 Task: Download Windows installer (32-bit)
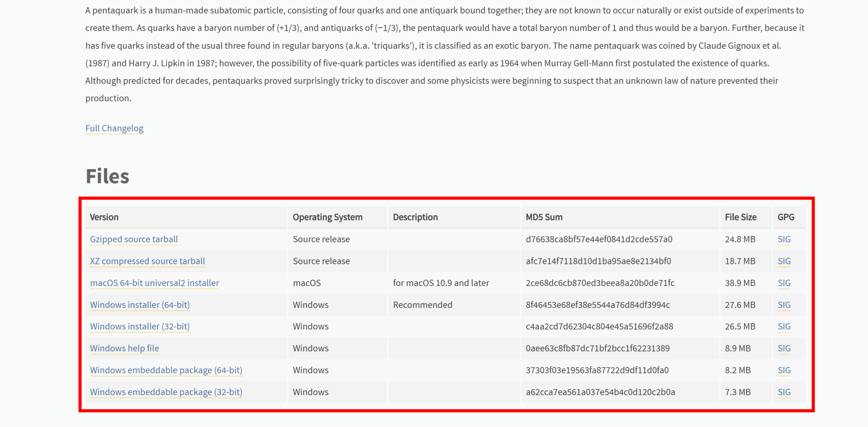click(x=140, y=326)
